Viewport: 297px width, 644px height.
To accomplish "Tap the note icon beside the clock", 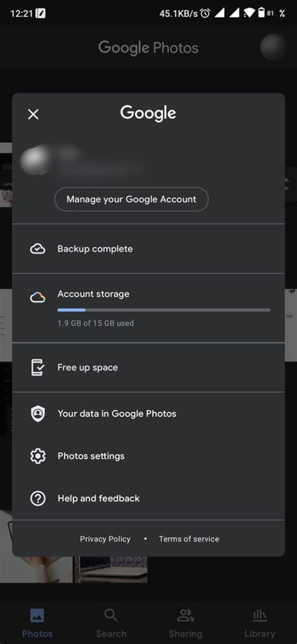I will click(40, 13).
